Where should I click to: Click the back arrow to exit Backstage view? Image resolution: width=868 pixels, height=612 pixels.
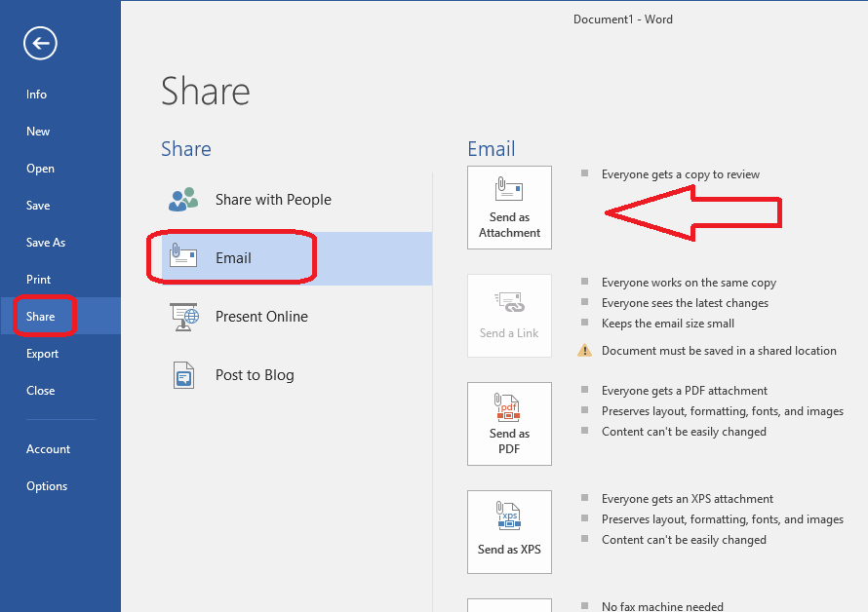40,43
